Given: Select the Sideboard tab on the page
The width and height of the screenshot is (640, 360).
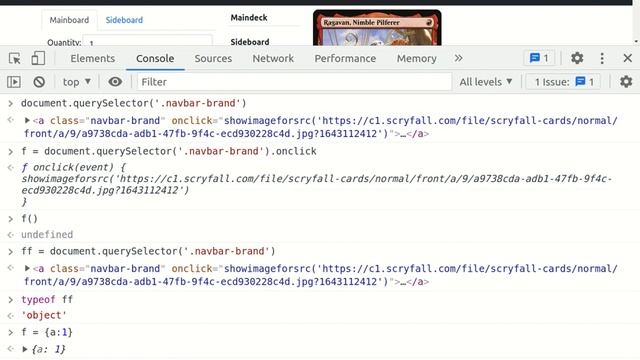Looking at the screenshot, I should coord(124,20).
